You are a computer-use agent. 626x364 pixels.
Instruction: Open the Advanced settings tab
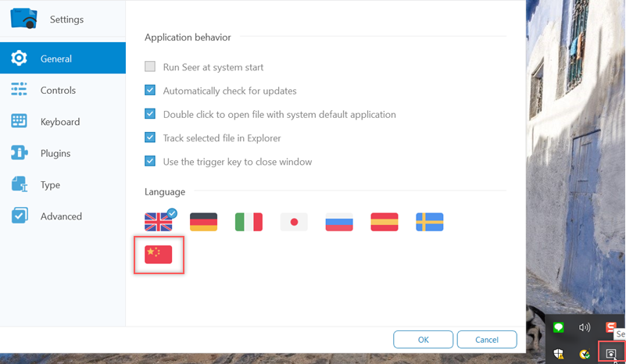[x=63, y=216]
